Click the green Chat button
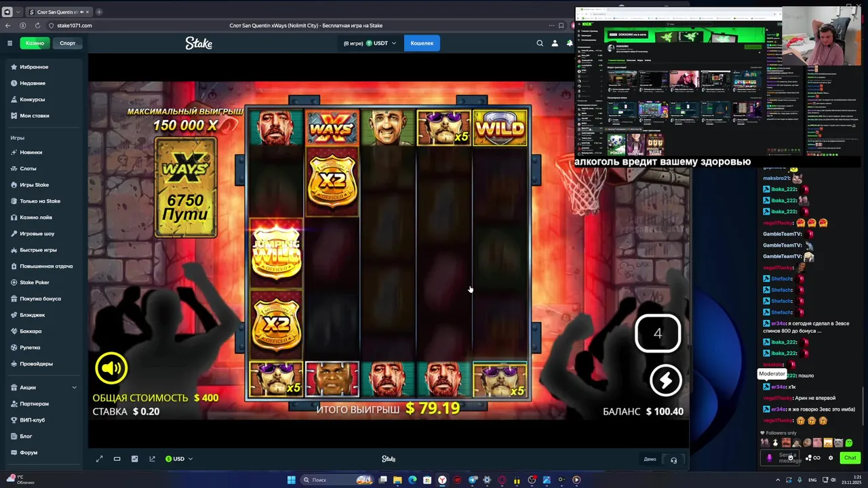 coord(850,458)
